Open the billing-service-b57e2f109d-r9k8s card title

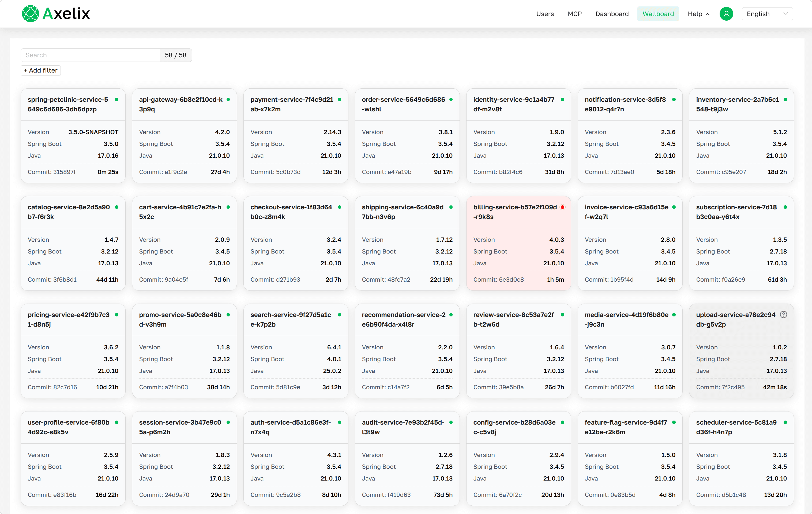coord(515,212)
